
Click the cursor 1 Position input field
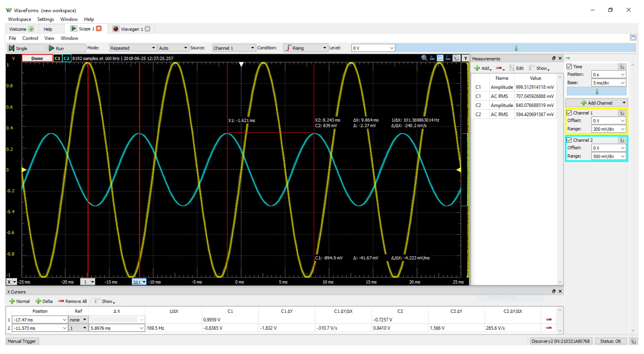(37, 320)
